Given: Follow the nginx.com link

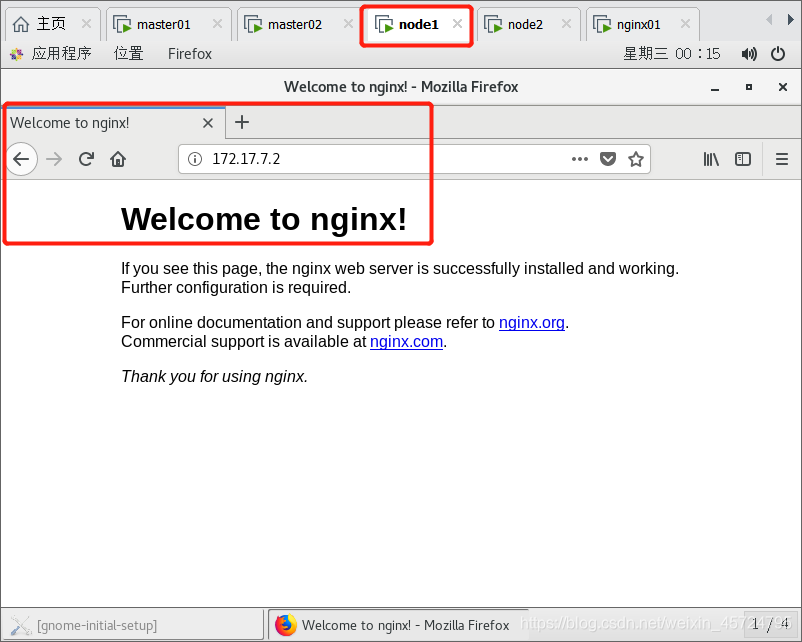Looking at the screenshot, I should click(406, 341).
